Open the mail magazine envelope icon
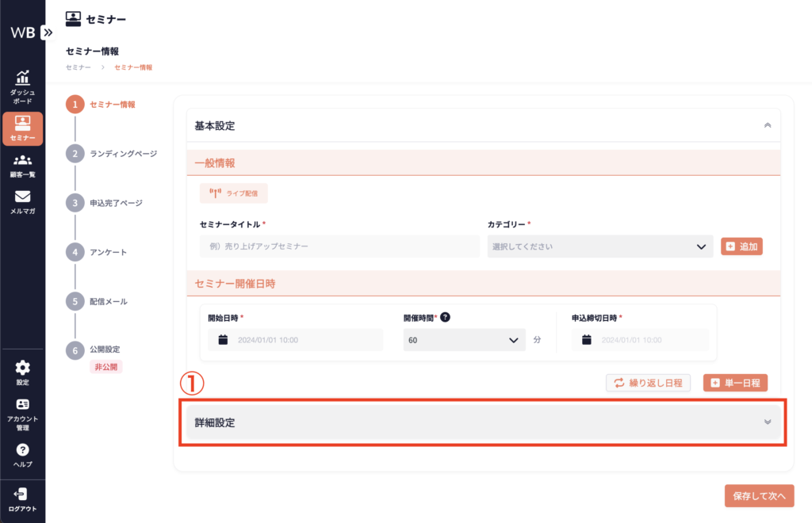This screenshot has height=523, width=812. 22,197
